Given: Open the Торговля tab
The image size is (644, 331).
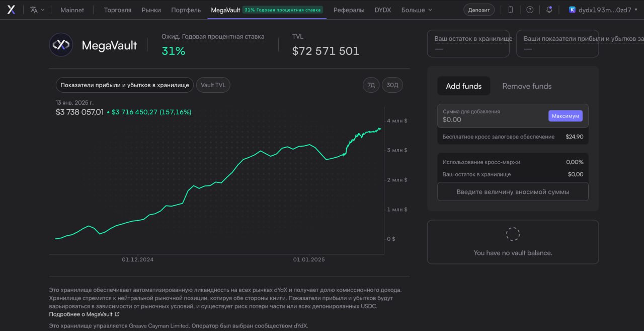Looking at the screenshot, I should pyautogui.click(x=118, y=10).
